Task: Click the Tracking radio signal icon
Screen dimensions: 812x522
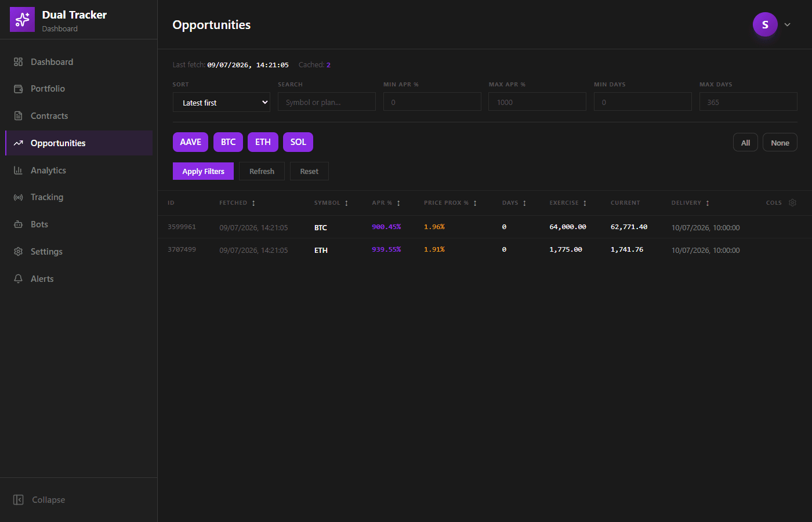Action: tap(18, 197)
